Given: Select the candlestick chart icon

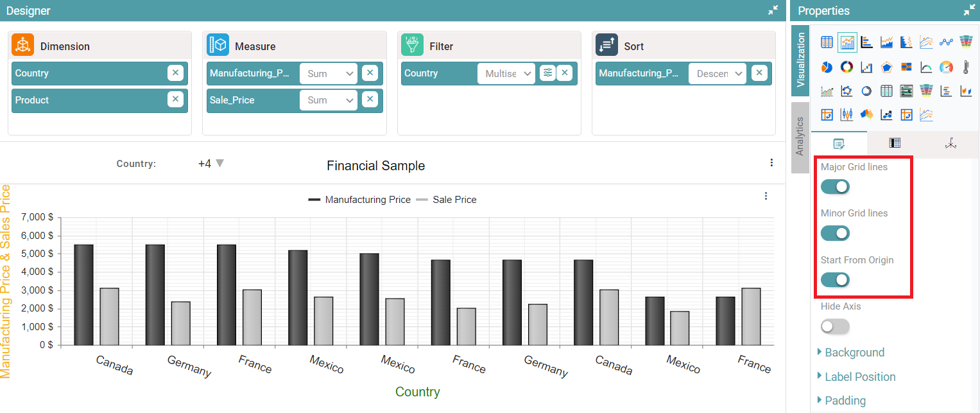Looking at the screenshot, I should 847,115.
